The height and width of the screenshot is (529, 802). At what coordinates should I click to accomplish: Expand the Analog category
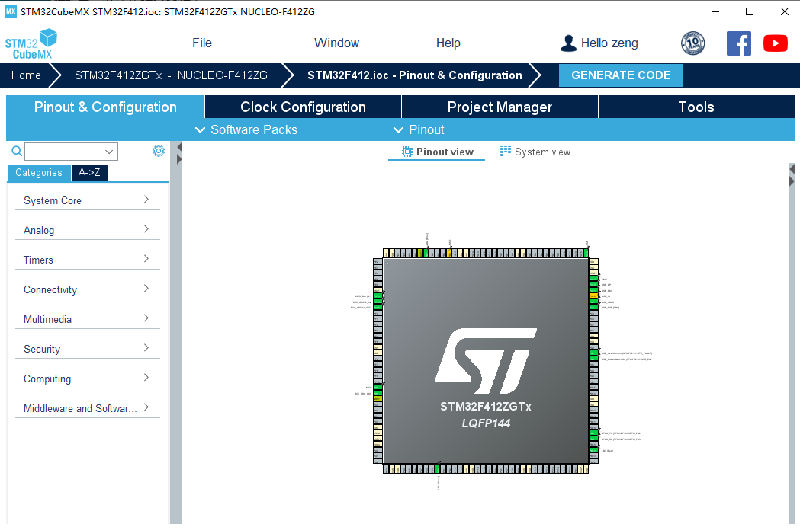[x=87, y=230]
